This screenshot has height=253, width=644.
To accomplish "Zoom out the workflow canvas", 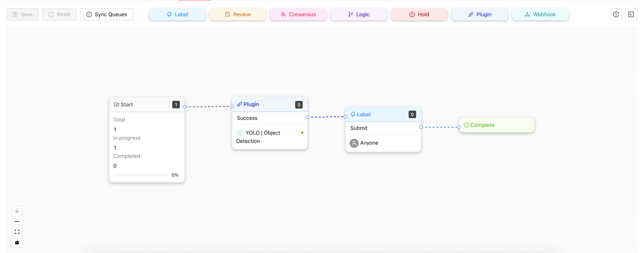I will point(17,221).
